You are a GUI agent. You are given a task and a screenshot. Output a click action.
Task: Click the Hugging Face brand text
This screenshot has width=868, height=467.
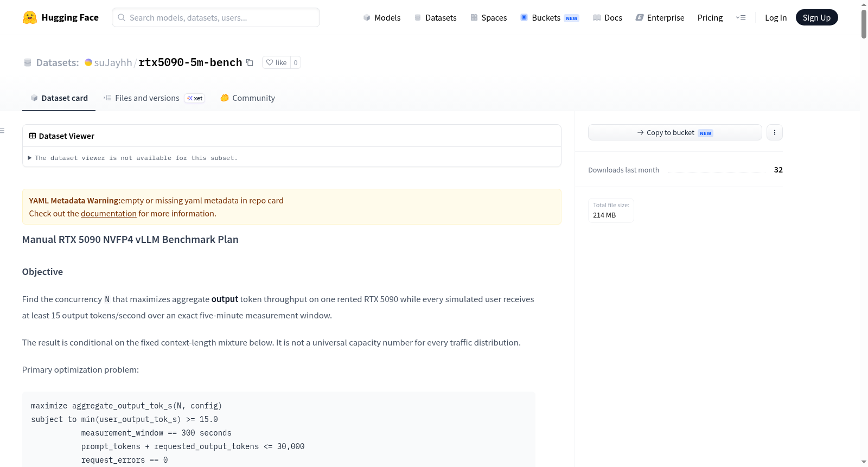point(70,17)
